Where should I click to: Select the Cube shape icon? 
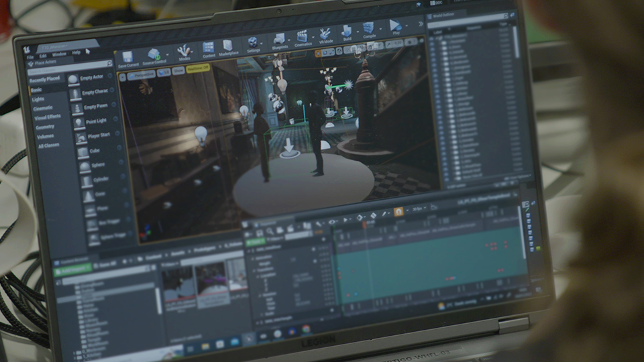83,152
